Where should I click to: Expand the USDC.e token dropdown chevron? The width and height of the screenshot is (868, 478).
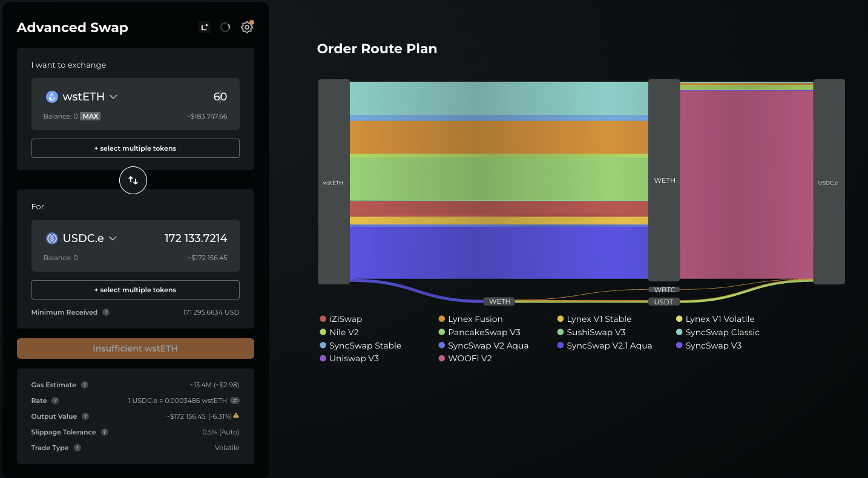pyautogui.click(x=113, y=238)
